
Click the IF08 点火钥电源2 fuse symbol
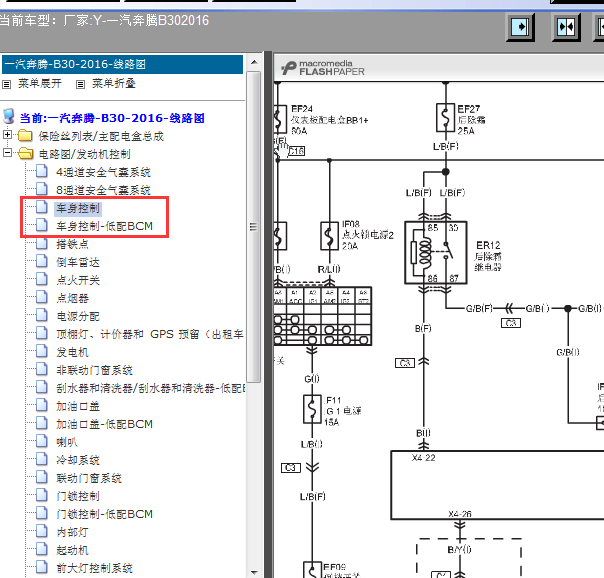(x=329, y=236)
